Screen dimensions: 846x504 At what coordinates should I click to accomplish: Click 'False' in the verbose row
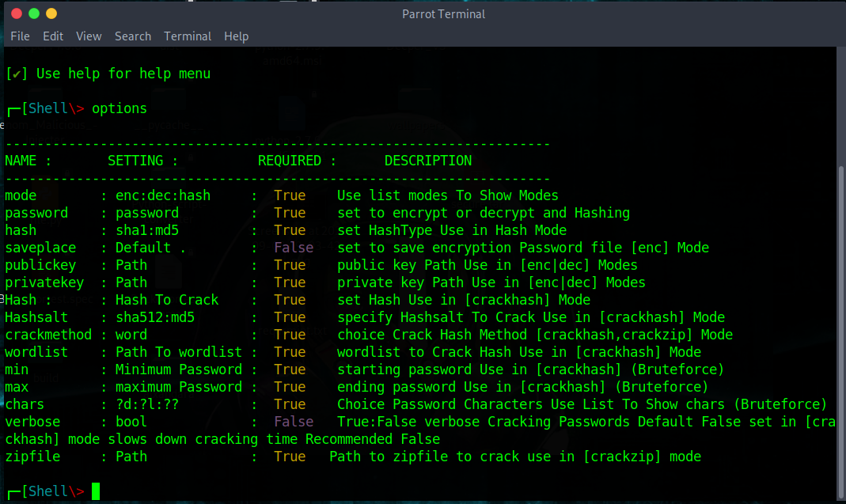[294, 422]
